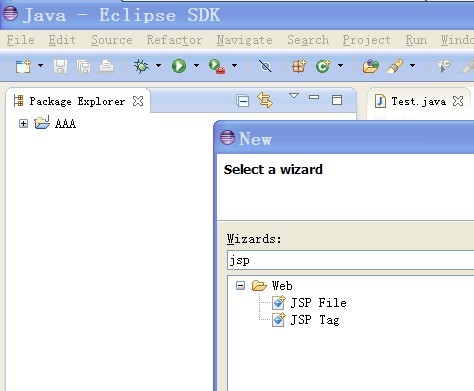Click the External Tools run icon
The height and width of the screenshot is (391, 474).
point(217,66)
